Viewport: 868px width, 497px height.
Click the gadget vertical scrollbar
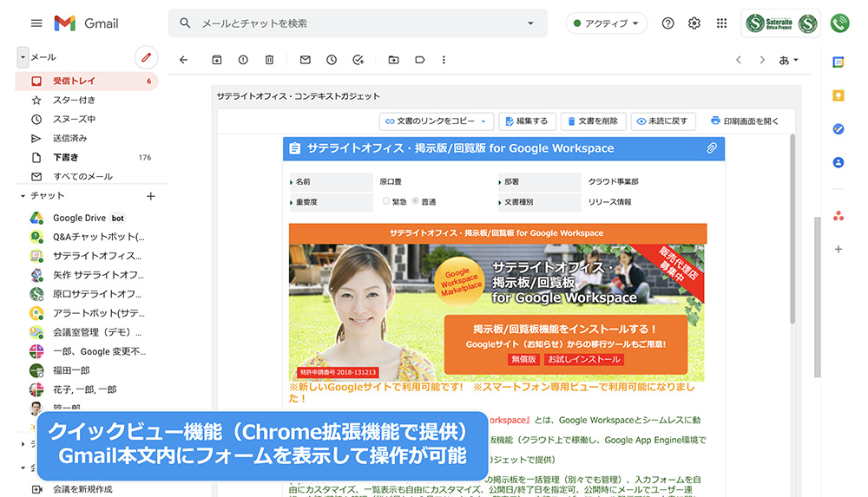tap(792, 229)
